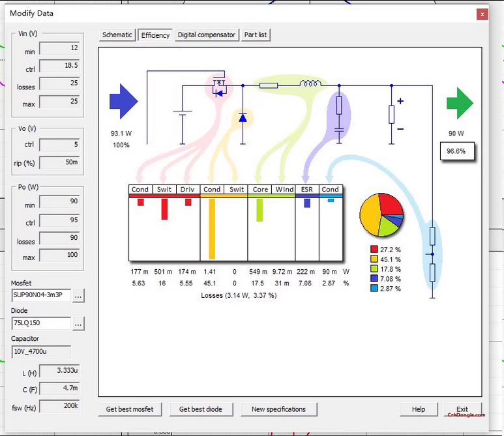Open the Part list tab
This screenshot has height=436, width=504.
256,35
